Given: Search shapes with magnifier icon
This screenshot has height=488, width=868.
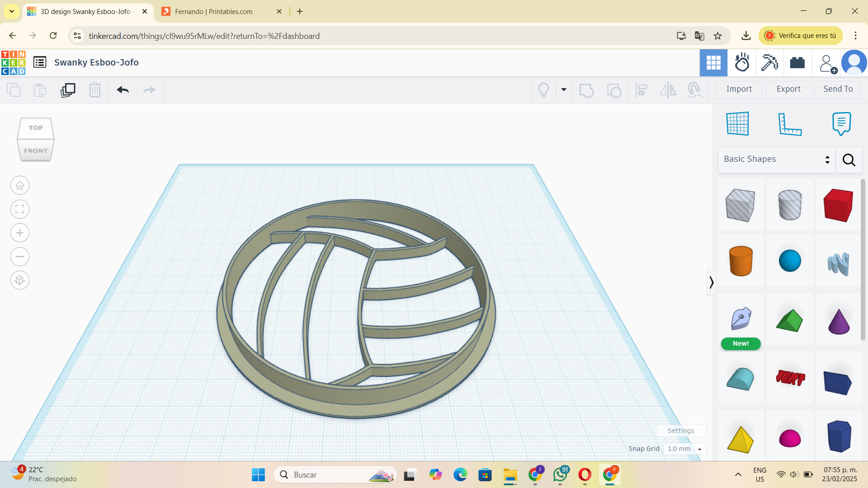Looking at the screenshot, I should tap(849, 160).
